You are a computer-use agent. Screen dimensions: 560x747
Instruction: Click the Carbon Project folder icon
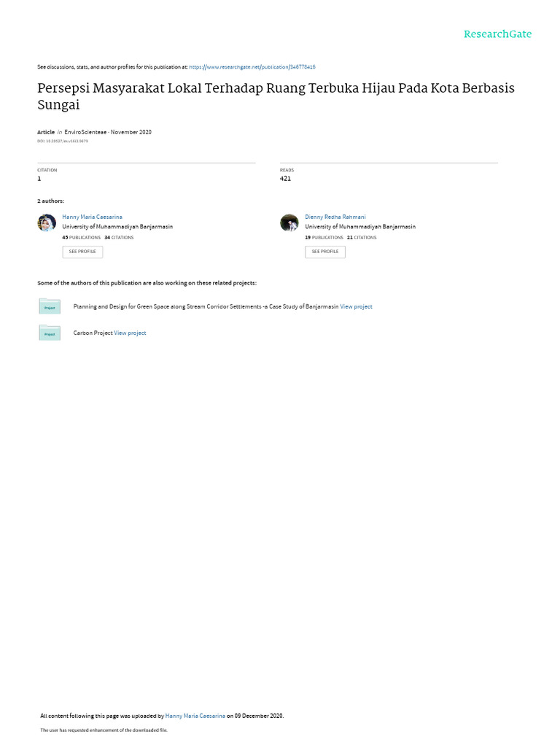(50, 333)
